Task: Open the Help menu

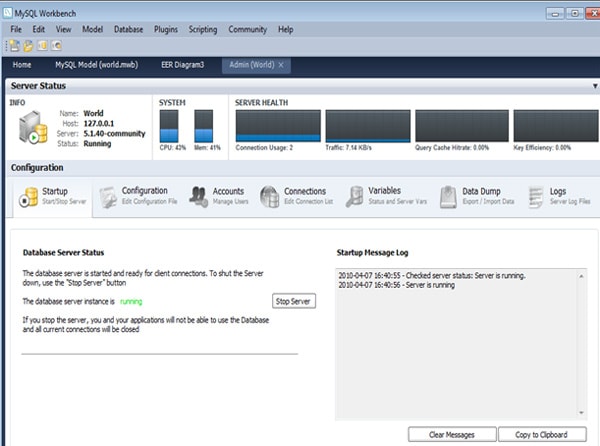Action: [x=285, y=29]
